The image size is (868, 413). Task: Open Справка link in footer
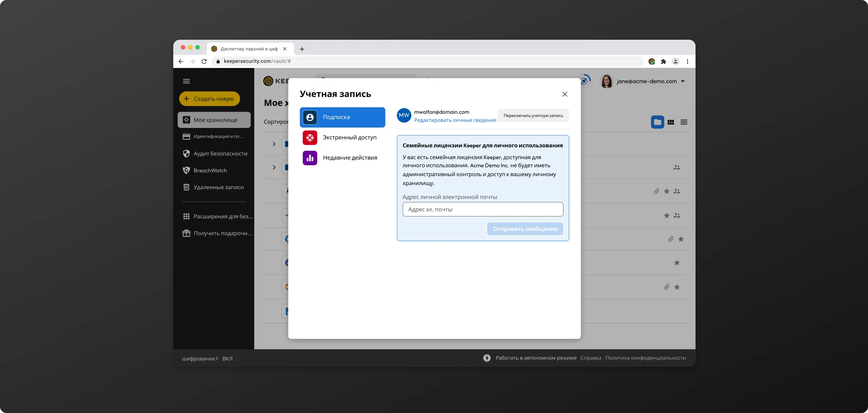(x=590, y=358)
